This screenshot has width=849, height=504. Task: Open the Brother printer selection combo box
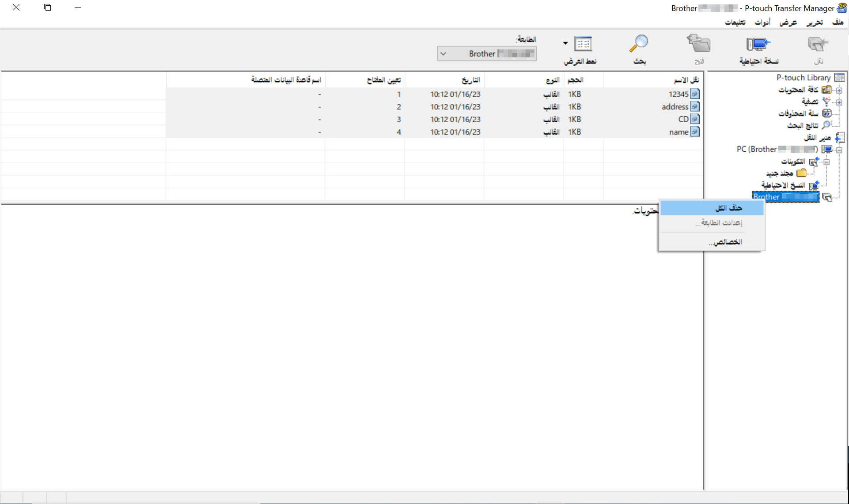(487, 54)
